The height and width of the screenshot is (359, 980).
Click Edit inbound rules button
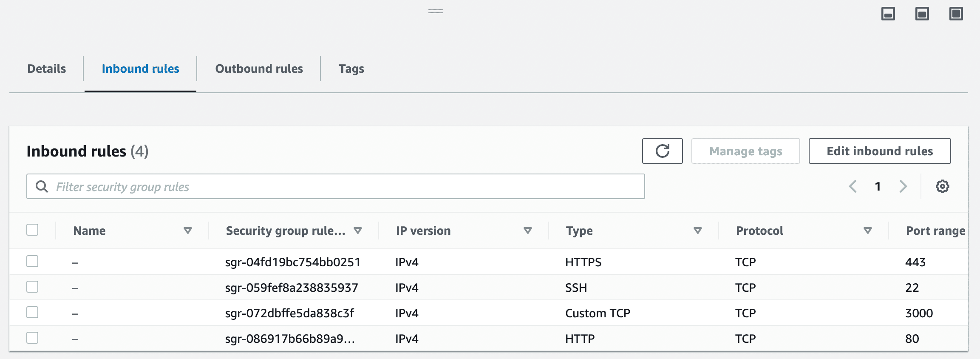point(879,151)
